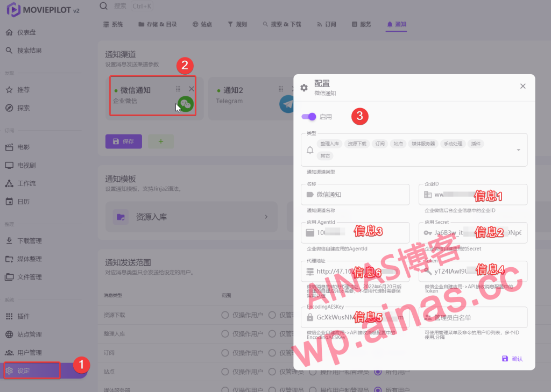The image size is (551, 392).
Task: Select 所有用户 for 站点 row
Action: pos(378,372)
